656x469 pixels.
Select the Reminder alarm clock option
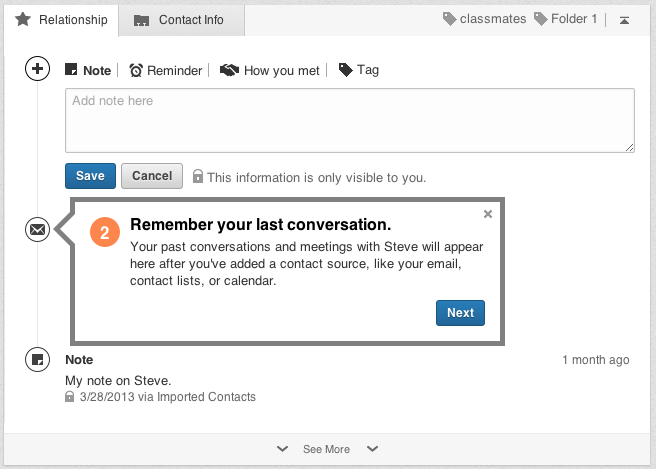(x=166, y=70)
